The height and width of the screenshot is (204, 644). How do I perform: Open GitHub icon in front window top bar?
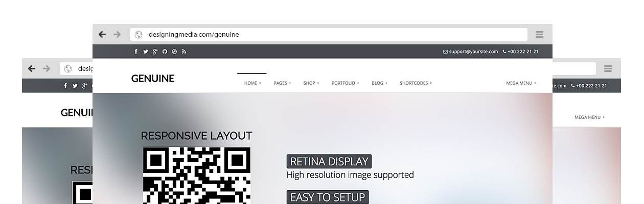tap(165, 52)
